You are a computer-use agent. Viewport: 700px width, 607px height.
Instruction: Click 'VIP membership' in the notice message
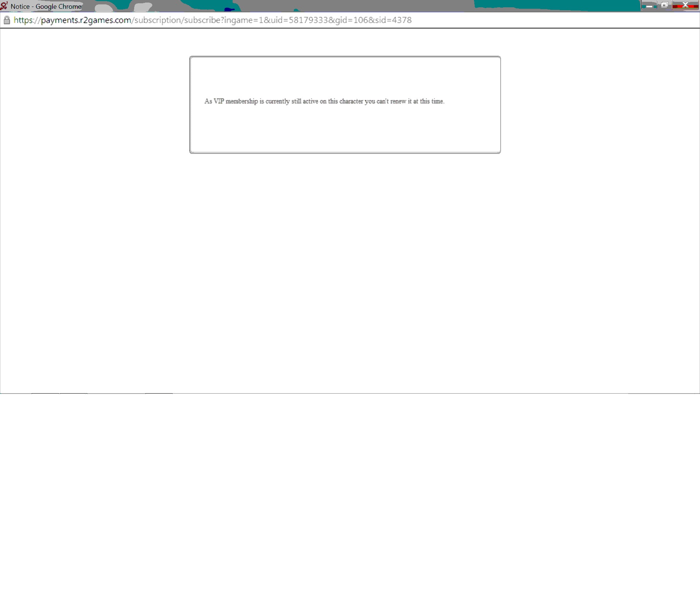(x=236, y=101)
